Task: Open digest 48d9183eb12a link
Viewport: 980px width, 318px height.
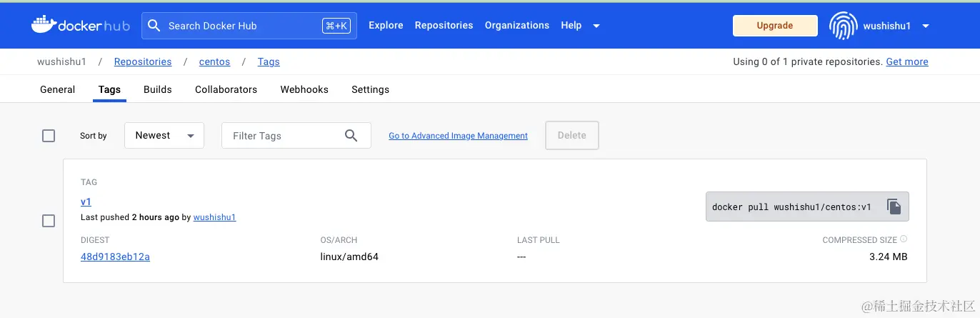Action: coord(115,257)
